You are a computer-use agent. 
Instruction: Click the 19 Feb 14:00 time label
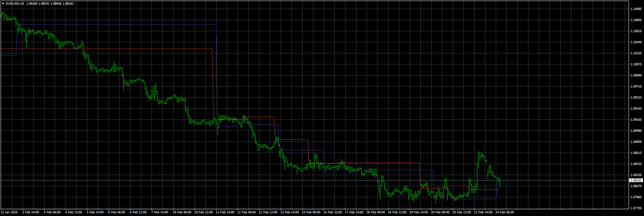click(x=419, y=212)
